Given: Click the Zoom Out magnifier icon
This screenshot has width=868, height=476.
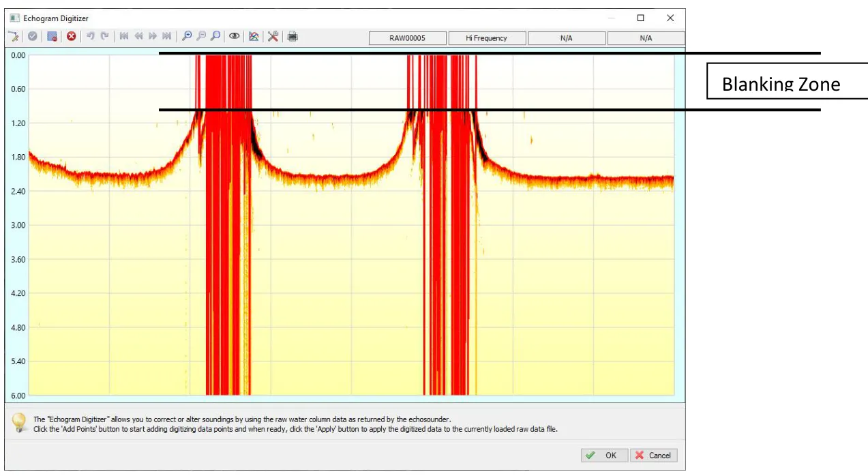Looking at the screenshot, I should coord(200,36).
